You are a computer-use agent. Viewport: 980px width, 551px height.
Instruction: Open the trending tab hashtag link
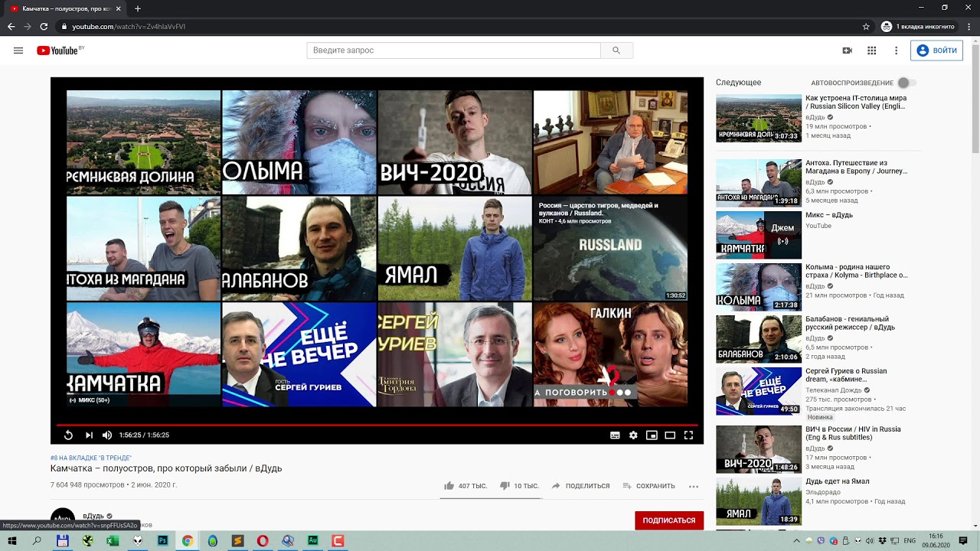tap(91, 458)
